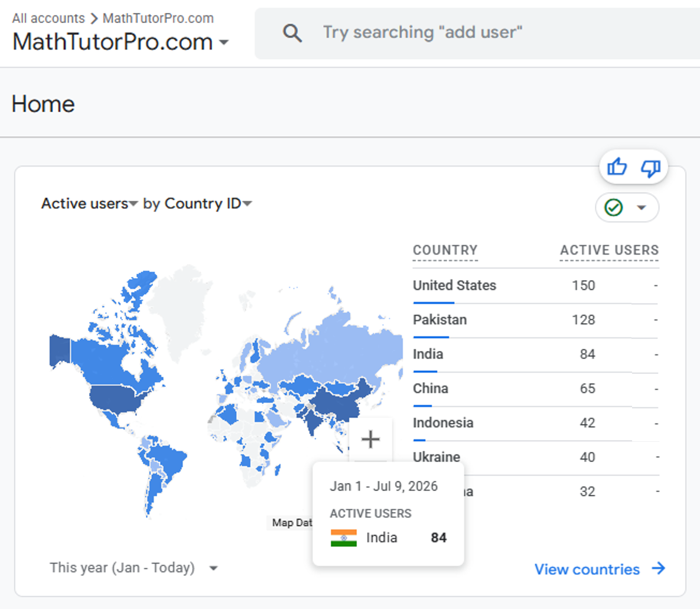Open the Active users metric dropdown
700x609 pixels.
coord(89,204)
